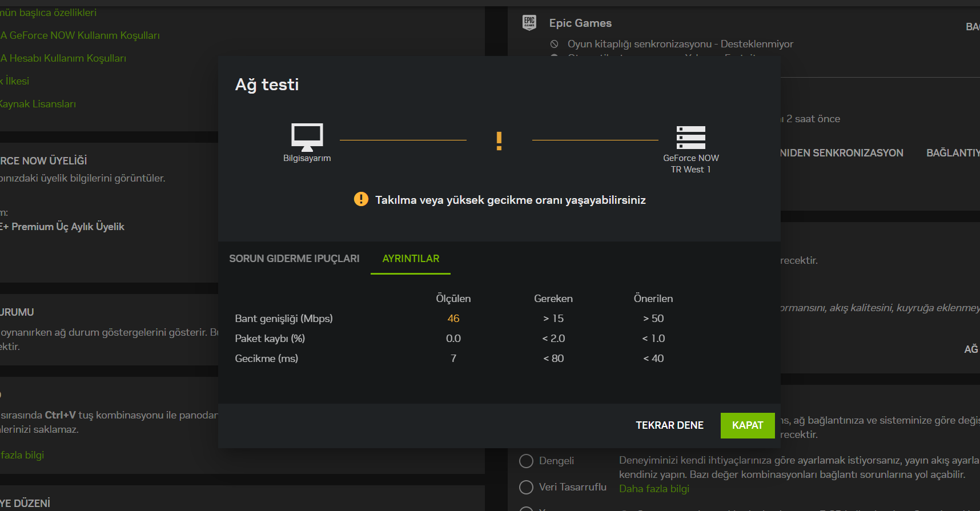Click the not-supported icon beside Oyun kitaplığı senkronizasyonu
The width and height of the screenshot is (980, 511).
pos(554,44)
